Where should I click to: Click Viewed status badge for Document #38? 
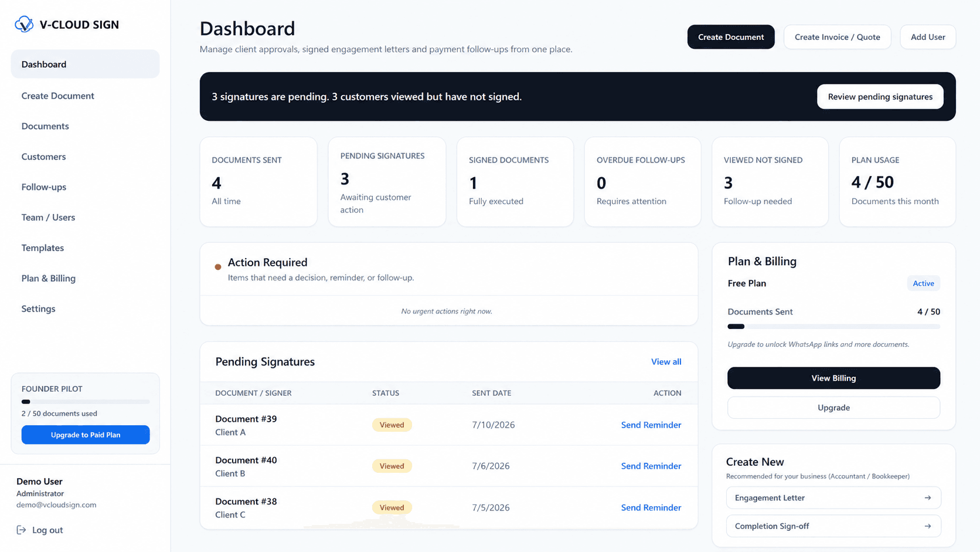click(392, 507)
